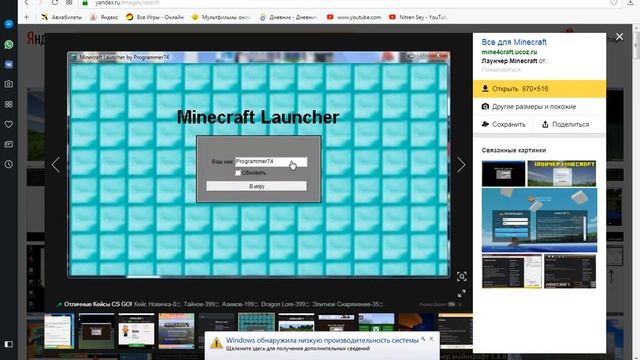This screenshot has height=360, width=640.
Task: Click the Windows low-performance notification text
Action: coord(322,340)
